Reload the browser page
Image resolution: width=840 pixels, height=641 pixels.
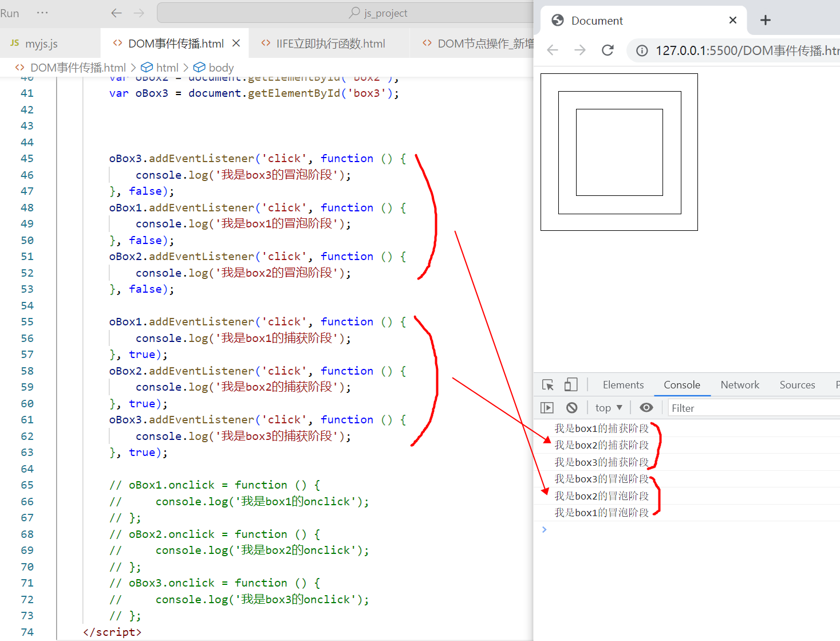pos(608,50)
